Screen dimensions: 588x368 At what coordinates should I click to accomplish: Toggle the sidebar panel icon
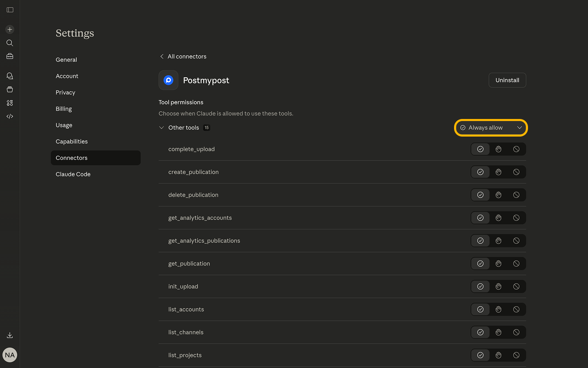10,10
